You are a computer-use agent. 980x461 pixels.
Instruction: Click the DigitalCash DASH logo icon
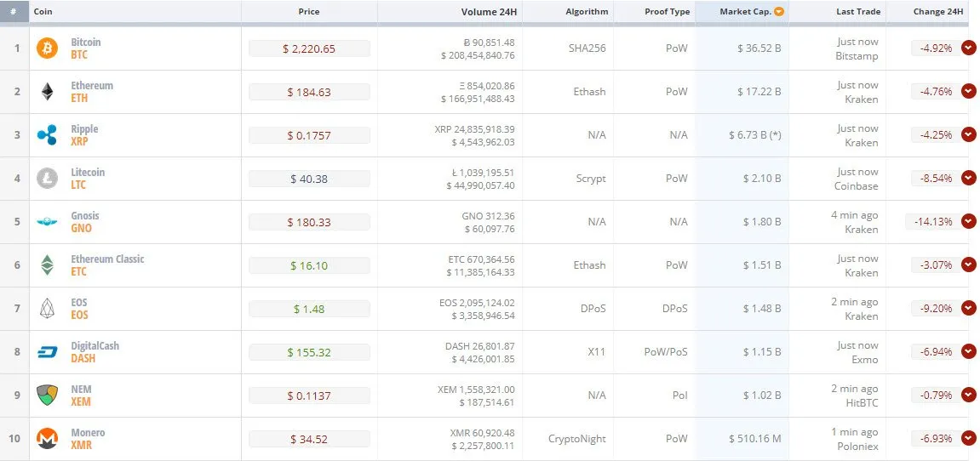pos(47,352)
